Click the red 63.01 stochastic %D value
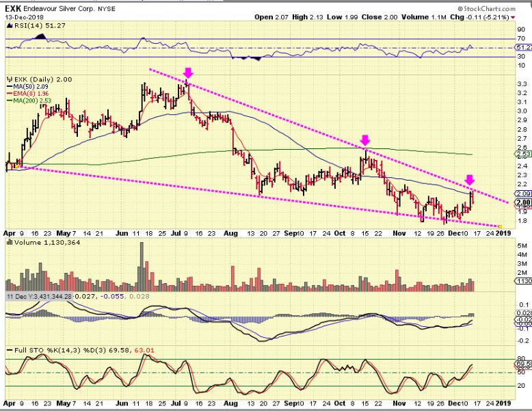The height and width of the screenshot is (411, 532). (x=144, y=350)
